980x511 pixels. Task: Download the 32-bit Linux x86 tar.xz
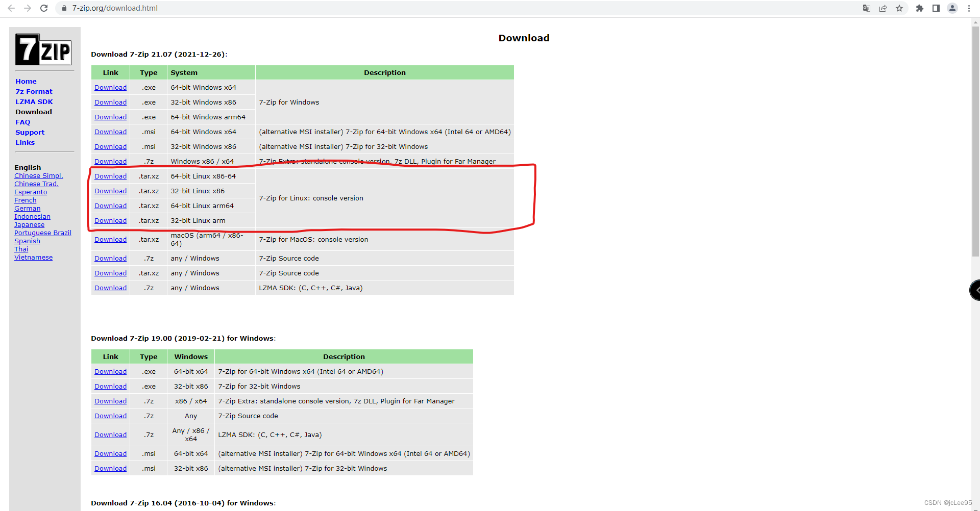click(x=110, y=191)
